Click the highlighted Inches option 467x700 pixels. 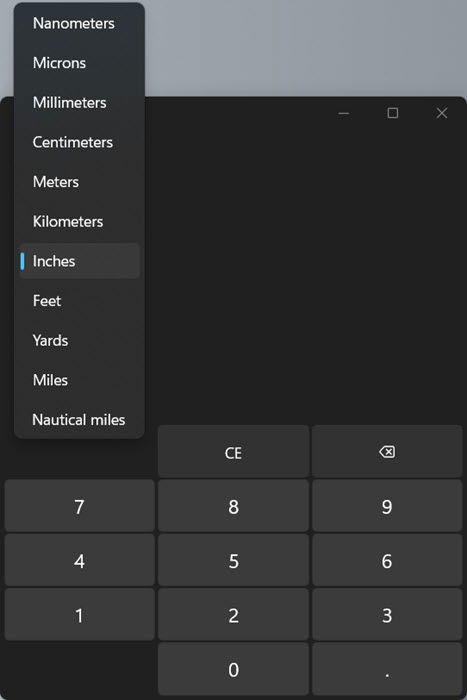[x=79, y=261]
